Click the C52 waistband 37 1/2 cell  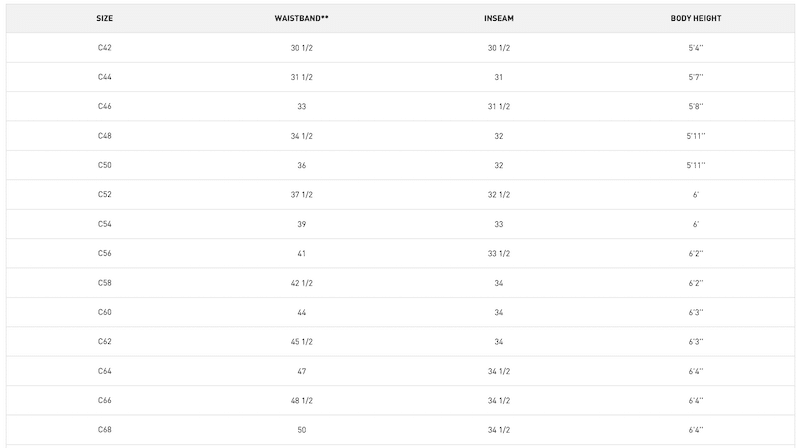click(x=302, y=194)
